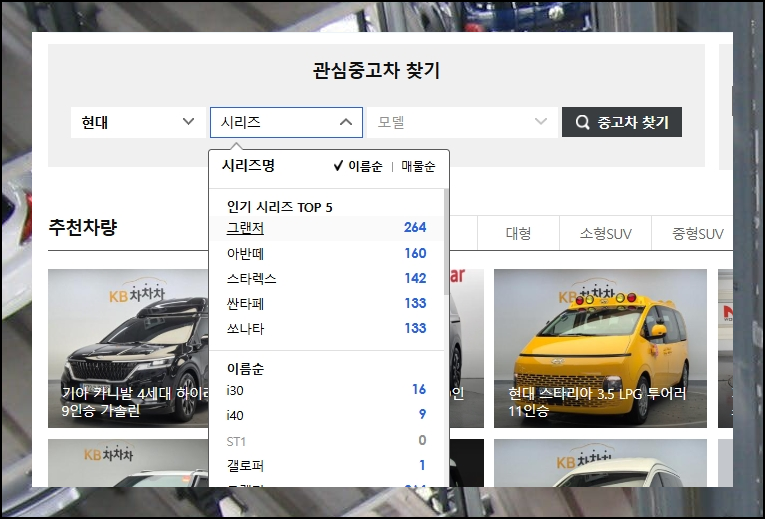Click the 관심중고차 찾기 title

click(x=376, y=70)
